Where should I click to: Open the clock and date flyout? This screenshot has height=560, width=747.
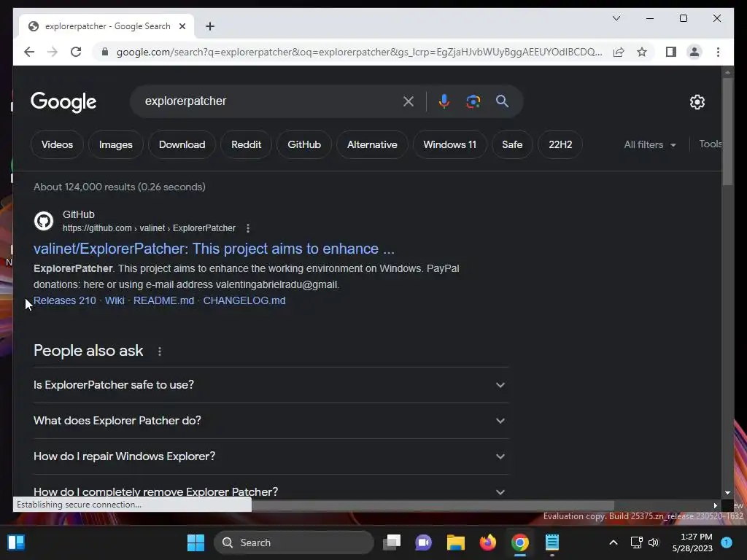(x=692, y=542)
